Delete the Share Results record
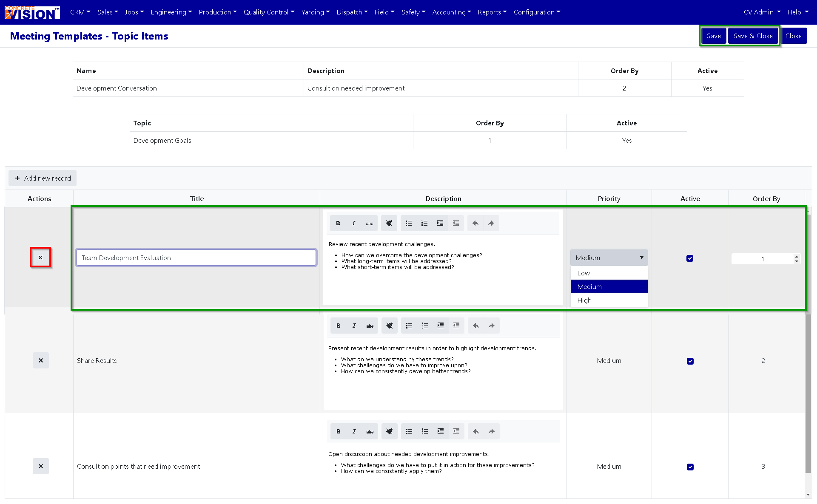817x504 pixels. tap(41, 360)
